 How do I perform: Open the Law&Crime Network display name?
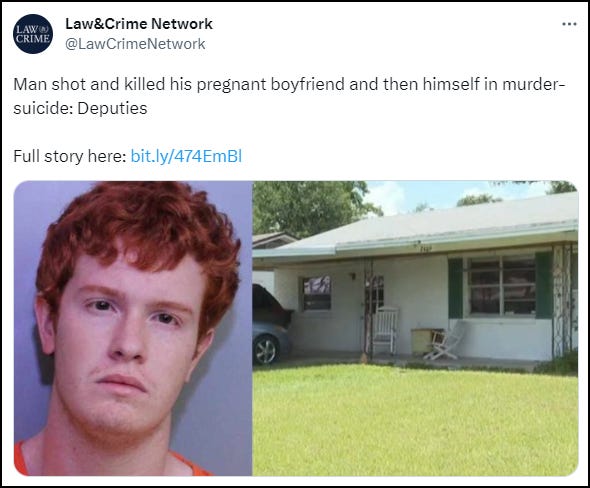tap(139, 24)
